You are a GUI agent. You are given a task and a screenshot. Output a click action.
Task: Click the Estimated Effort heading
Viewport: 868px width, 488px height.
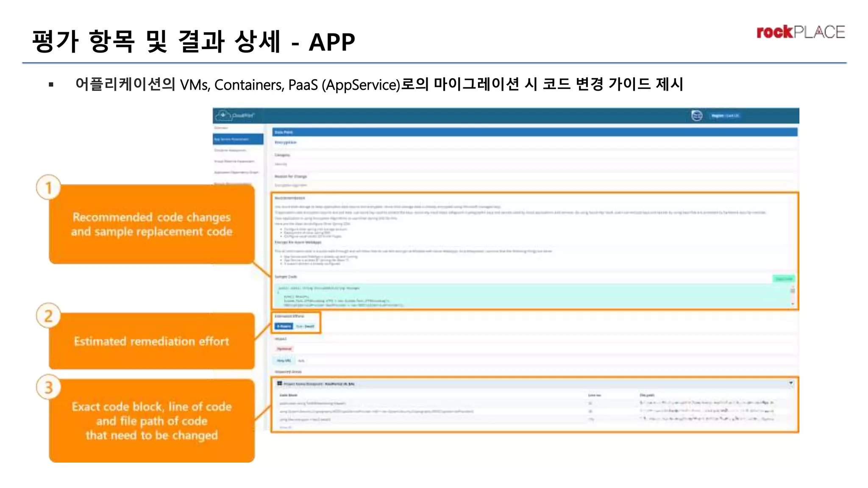tap(289, 316)
